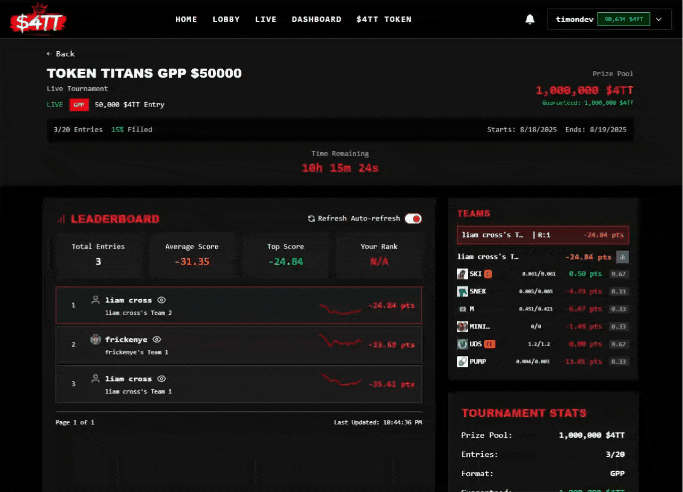The height and width of the screenshot is (492, 683).
Task: Click the Leaderboard bar chart icon
Action: (61, 219)
